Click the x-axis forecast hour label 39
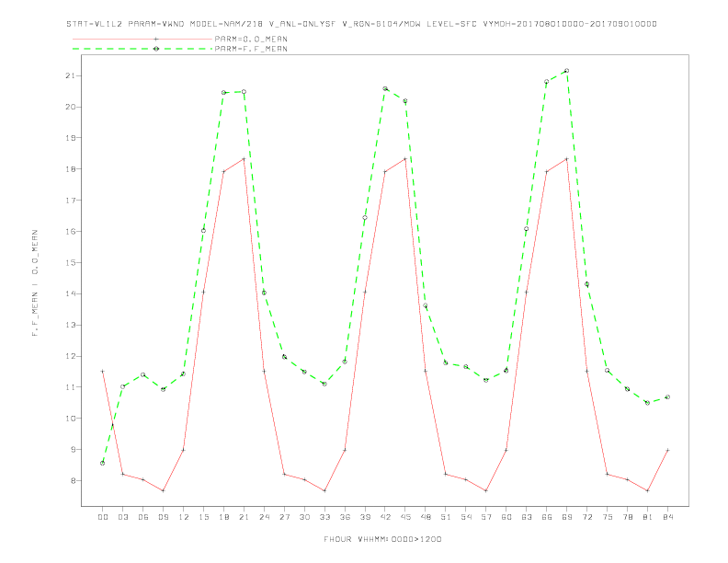Image resolution: width=728 pixels, height=563 pixels. click(x=365, y=517)
